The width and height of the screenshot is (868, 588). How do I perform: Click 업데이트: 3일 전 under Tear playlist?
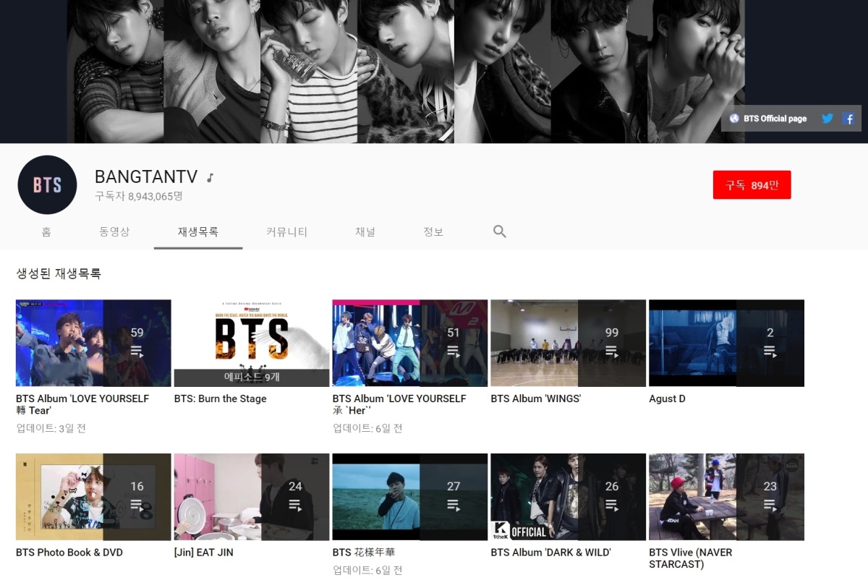pyautogui.click(x=51, y=428)
